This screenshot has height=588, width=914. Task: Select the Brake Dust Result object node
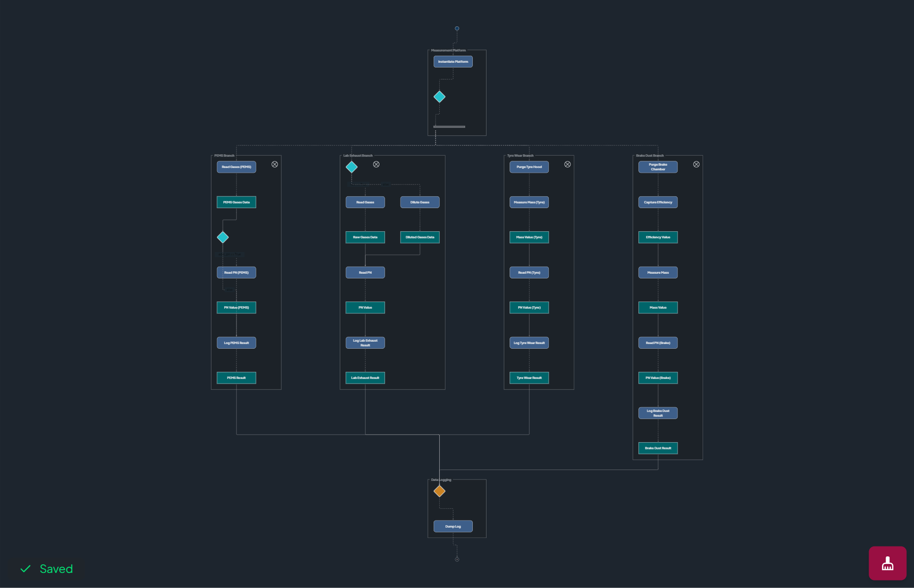pos(658,448)
